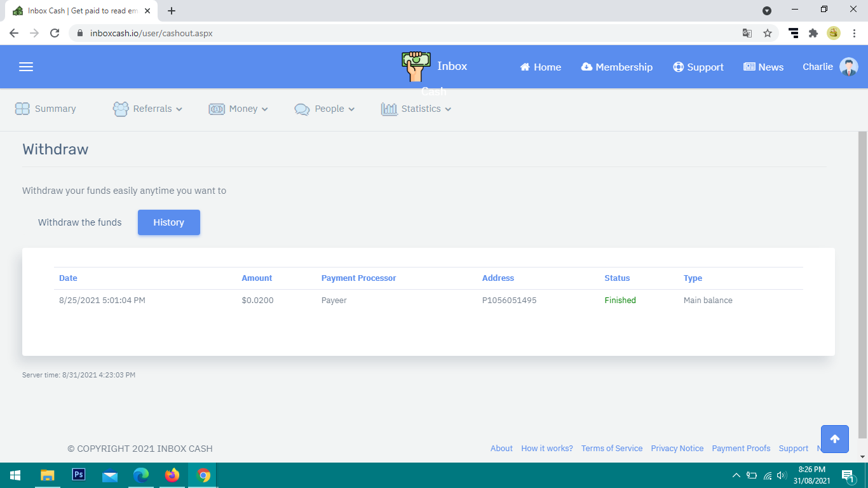Launch Firefox from the taskbar
The width and height of the screenshot is (868, 488).
coord(172,475)
